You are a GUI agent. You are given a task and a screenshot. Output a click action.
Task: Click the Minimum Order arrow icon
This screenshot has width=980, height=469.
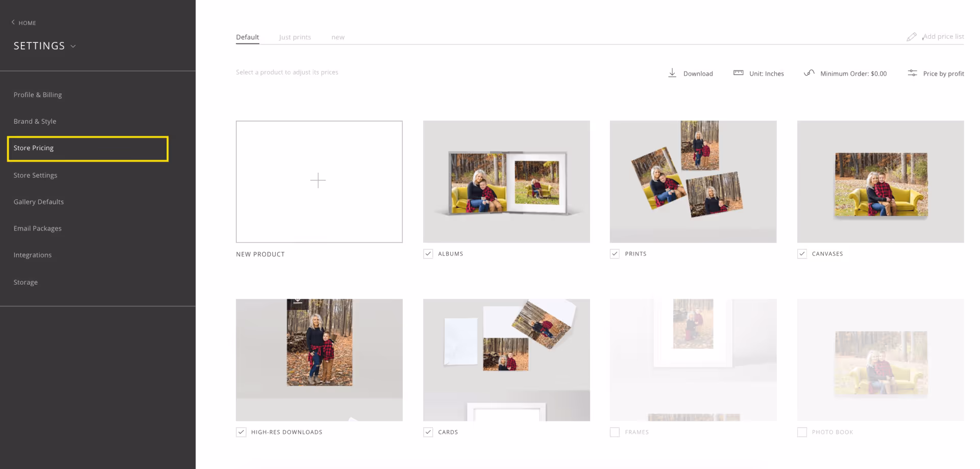tap(809, 73)
